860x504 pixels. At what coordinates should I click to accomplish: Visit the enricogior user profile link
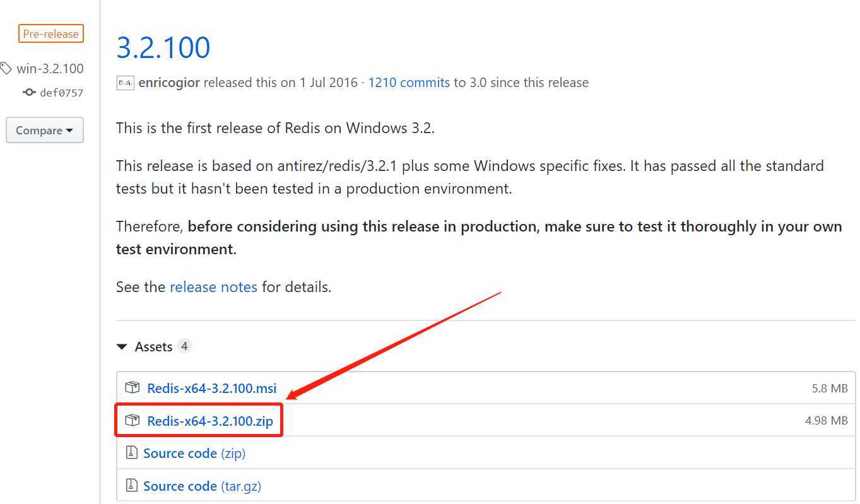(x=169, y=83)
